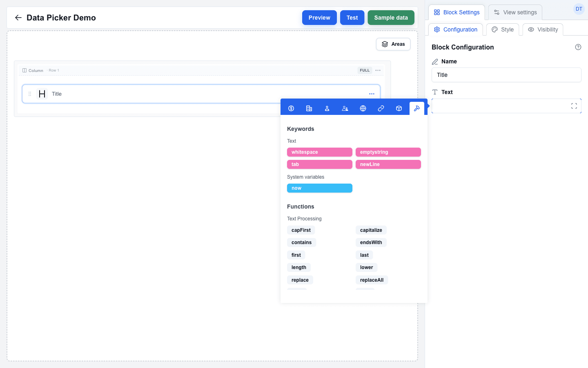Click the help icon beside Block Configuration
Viewport: 588px width, 368px height.
pyautogui.click(x=578, y=47)
